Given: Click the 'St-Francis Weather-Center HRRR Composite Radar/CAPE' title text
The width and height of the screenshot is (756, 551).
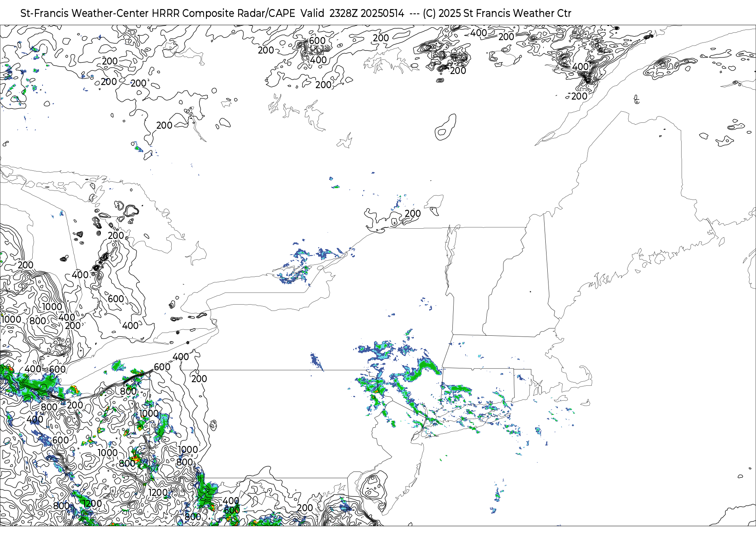Looking at the screenshot, I should tap(158, 13).
